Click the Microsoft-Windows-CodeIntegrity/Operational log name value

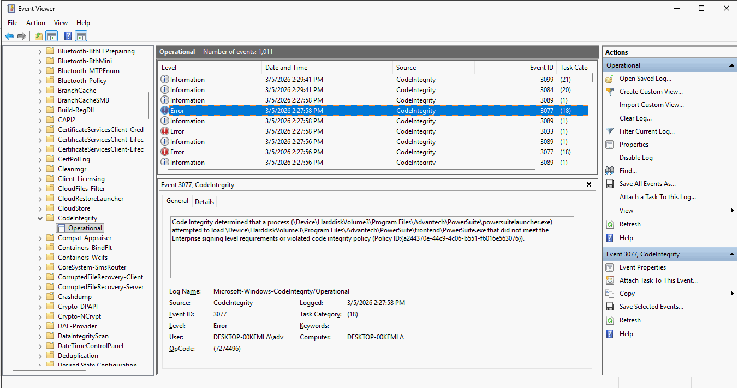pyautogui.click(x=281, y=292)
